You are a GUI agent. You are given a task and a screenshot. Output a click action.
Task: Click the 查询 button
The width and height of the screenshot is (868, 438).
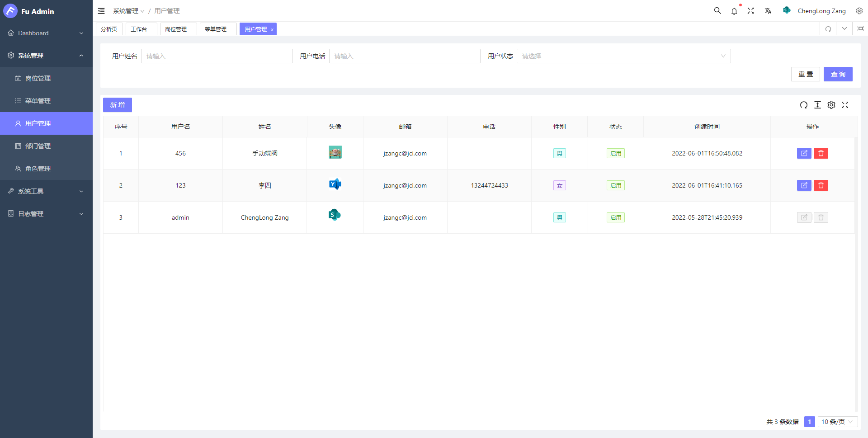[838, 74]
